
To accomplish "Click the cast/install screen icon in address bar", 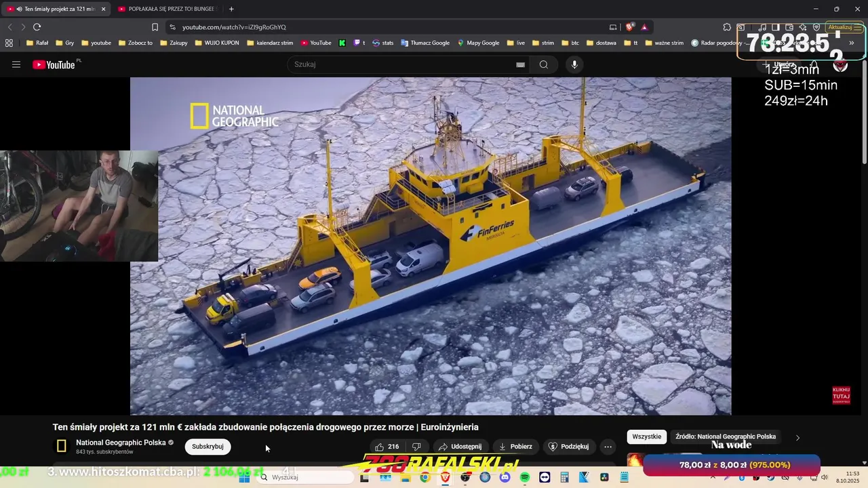I will [613, 27].
